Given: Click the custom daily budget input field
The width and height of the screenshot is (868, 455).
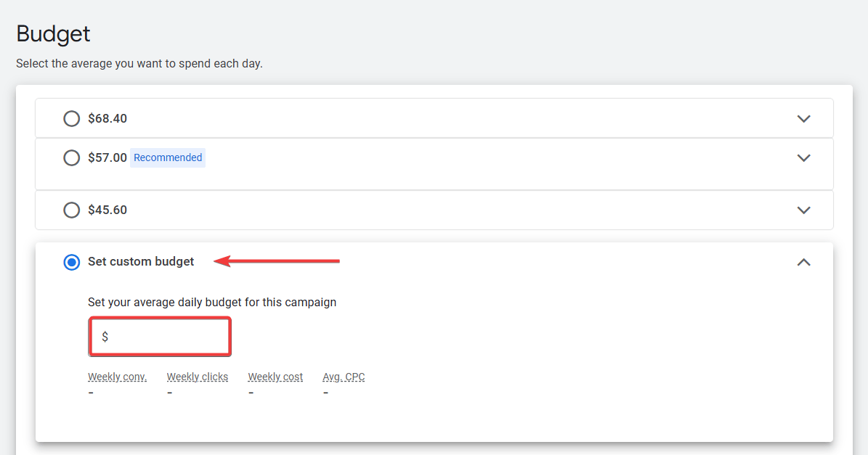Looking at the screenshot, I should [167, 337].
